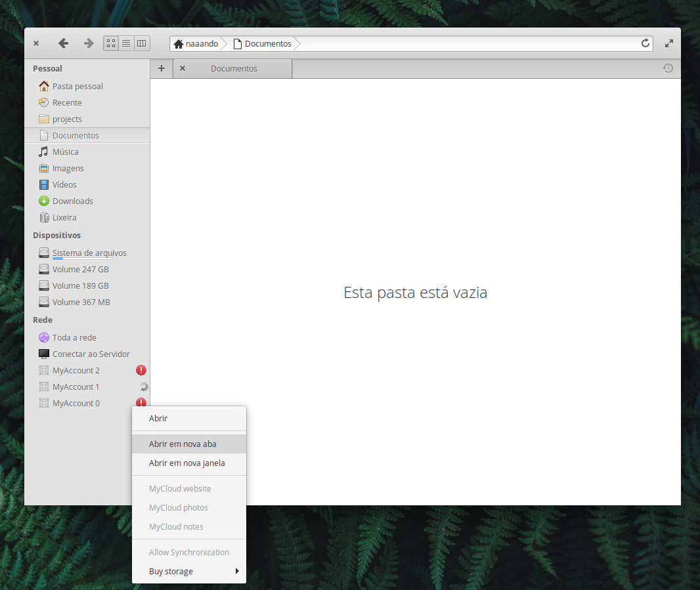Click Conectar ao Servidor
This screenshot has height=590, width=700.
(x=87, y=354)
